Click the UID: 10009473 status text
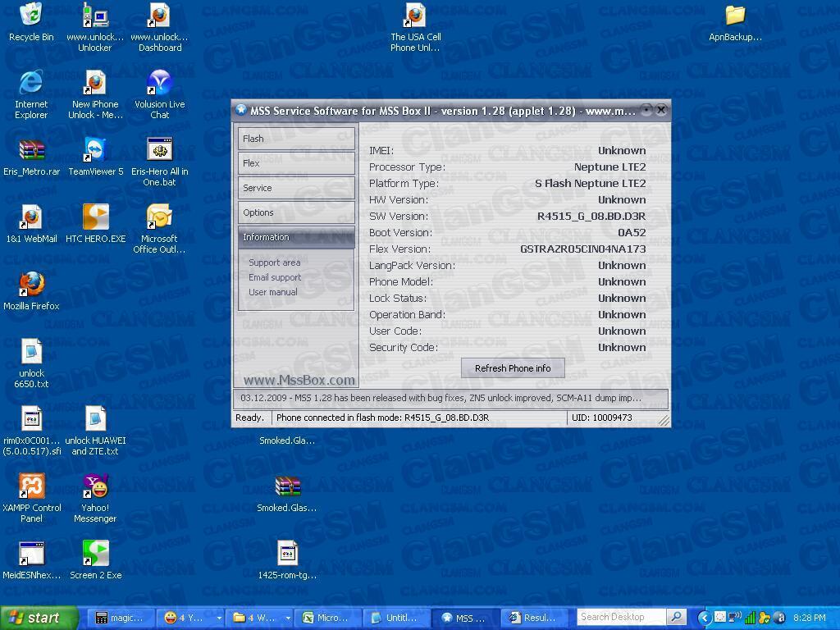Viewport: 840px width, 630px height. click(601, 418)
